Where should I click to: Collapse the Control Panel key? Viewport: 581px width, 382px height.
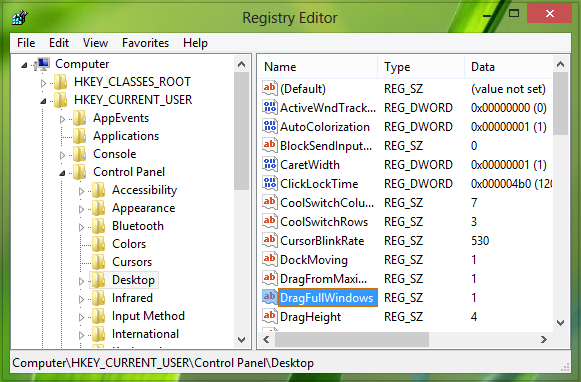click(62, 173)
